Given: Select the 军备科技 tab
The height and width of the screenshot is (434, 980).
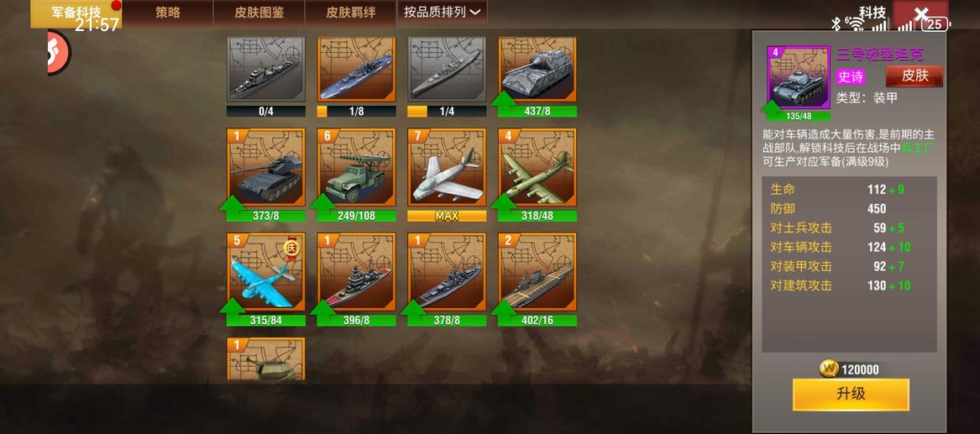Looking at the screenshot, I should coord(76,13).
